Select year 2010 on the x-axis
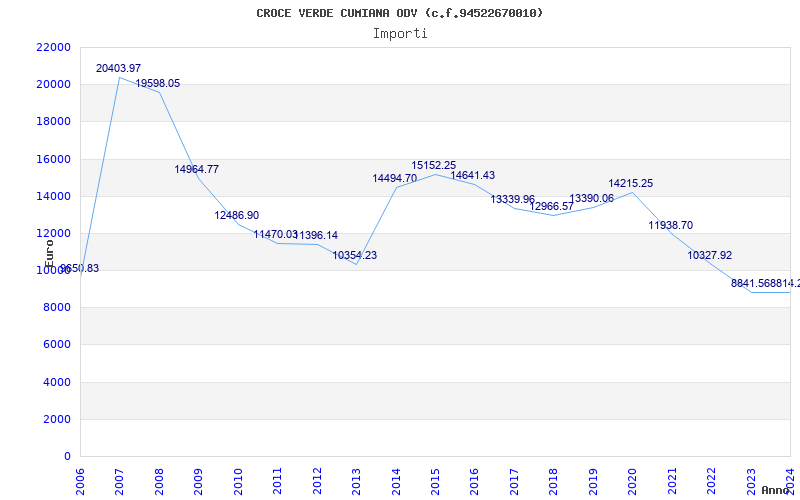This screenshot has width=800, height=500. (x=238, y=481)
